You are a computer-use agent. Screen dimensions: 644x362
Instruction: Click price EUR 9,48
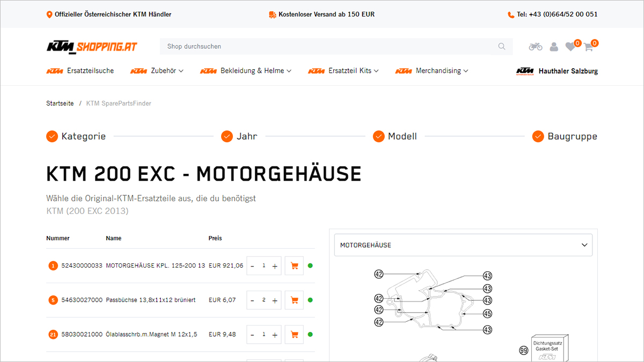(222, 334)
